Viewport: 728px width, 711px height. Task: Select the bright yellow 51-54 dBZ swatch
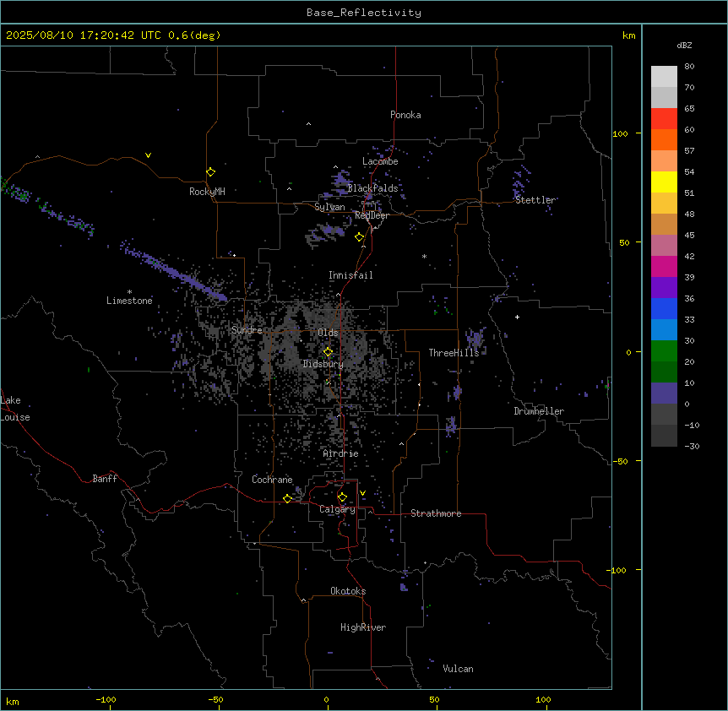(x=664, y=182)
